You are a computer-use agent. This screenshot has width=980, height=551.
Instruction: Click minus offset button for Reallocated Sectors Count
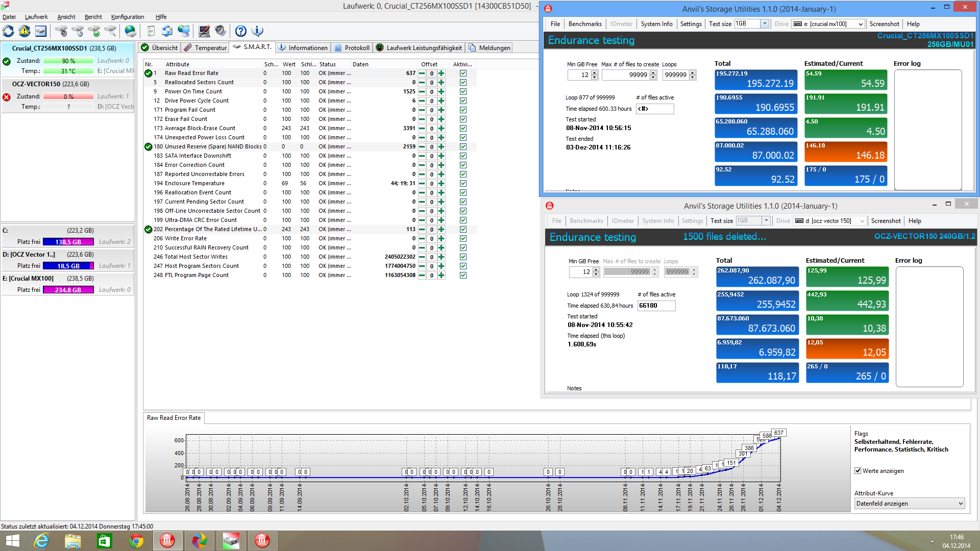coord(422,83)
